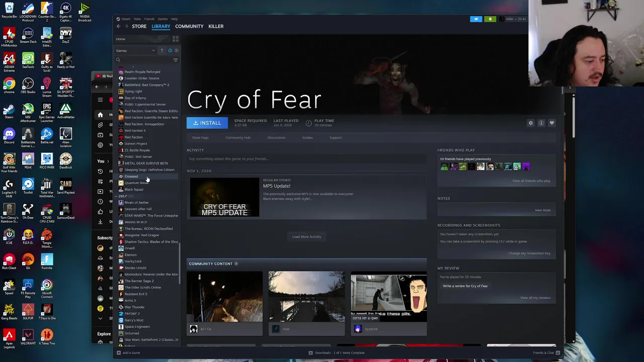The image size is (644, 362).
Task: Open the Community Hub link
Action: point(237,138)
